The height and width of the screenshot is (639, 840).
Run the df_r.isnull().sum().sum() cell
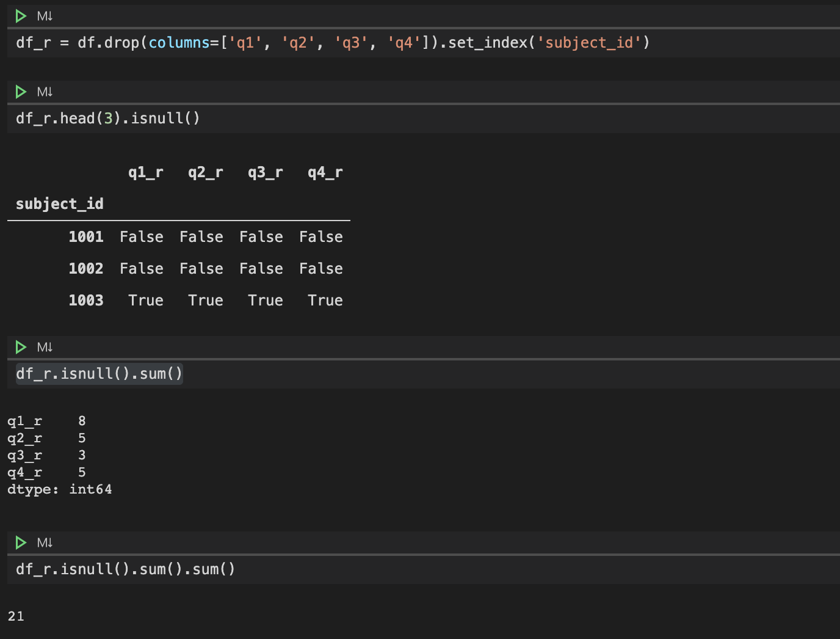pyautogui.click(x=20, y=542)
